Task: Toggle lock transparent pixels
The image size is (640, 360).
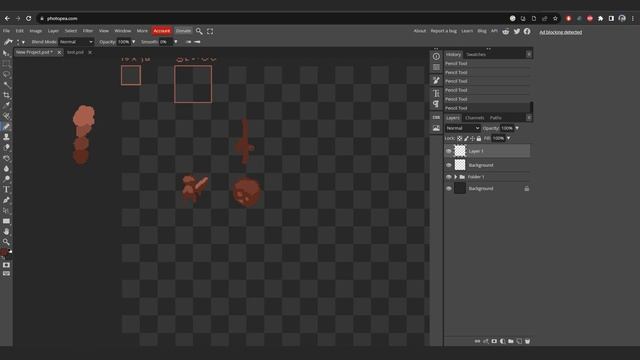Action: tap(460, 138)
